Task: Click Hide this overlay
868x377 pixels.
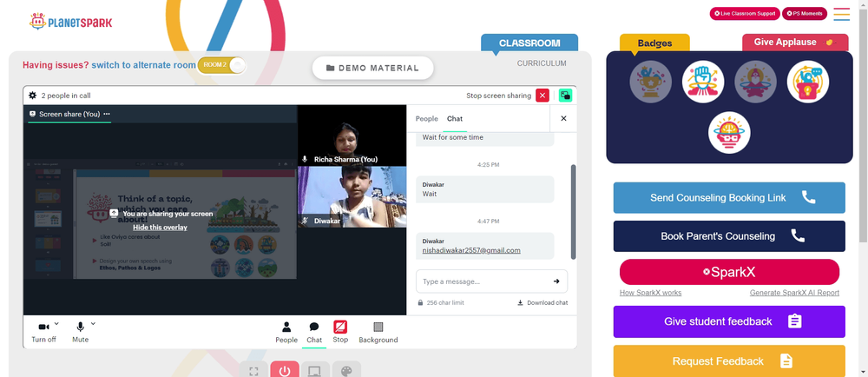Action: [160, 228]
